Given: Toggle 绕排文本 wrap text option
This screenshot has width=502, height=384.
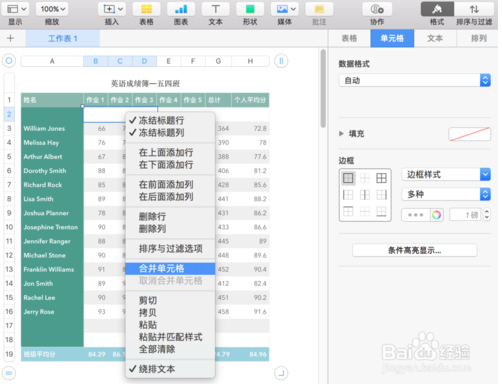Looking at the screenshot, I should click(170, 369).
